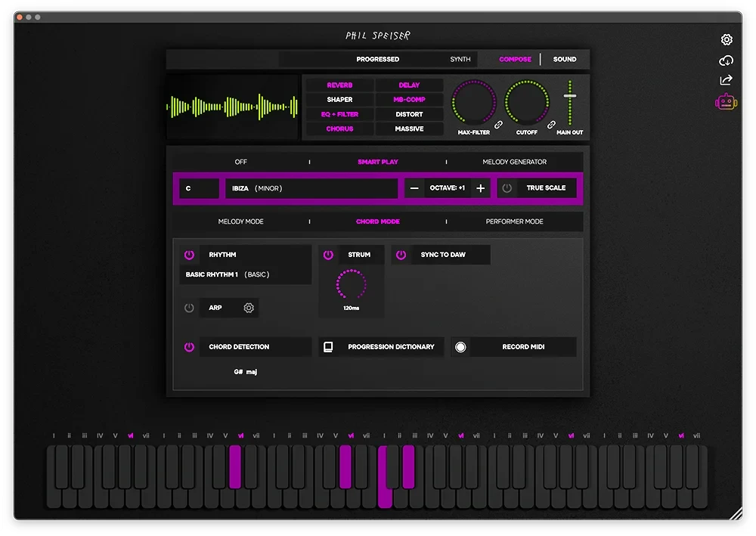The image size is (756, 536).
Task: Enable the ARP power button
Action: (189, 308)
